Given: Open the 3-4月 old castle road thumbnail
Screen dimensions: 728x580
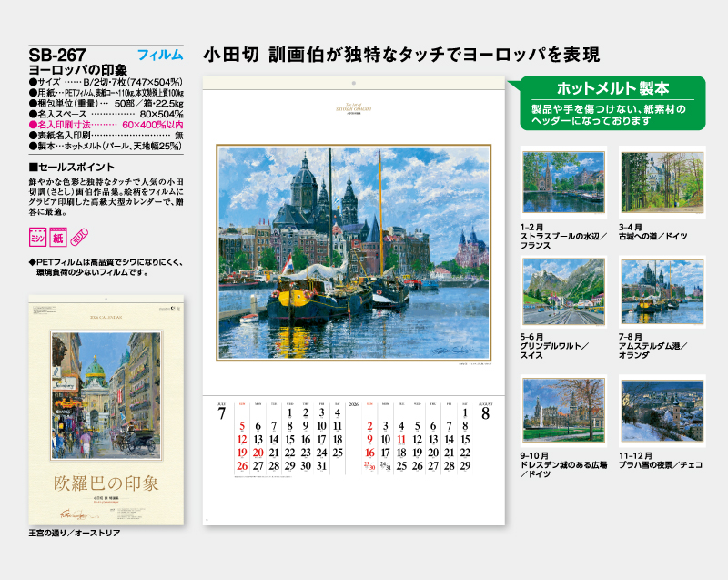Looking at the screenshot, I should click(x=662, y=182).
